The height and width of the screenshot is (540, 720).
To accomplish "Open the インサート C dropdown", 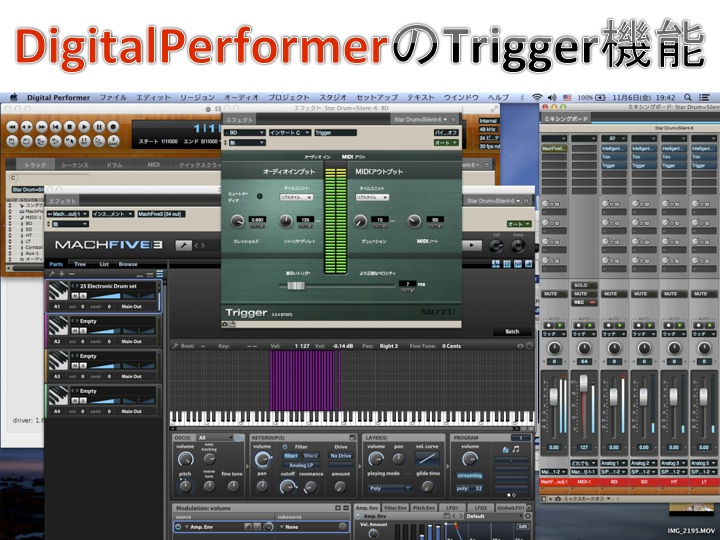I will (289, 133).
